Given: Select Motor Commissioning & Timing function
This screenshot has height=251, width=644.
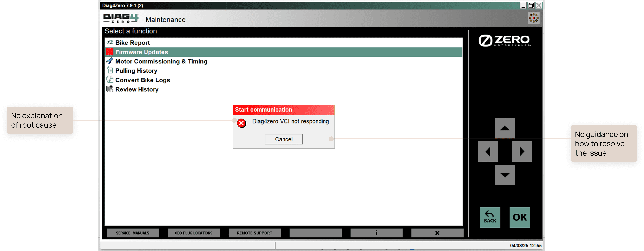Looking at the screenshot, I should click(161, 61).
